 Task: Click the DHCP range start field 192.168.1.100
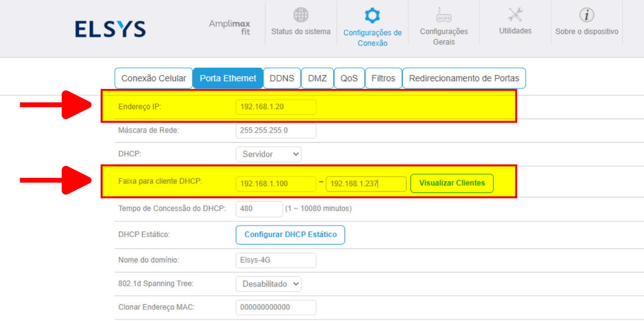pos(276,184)
